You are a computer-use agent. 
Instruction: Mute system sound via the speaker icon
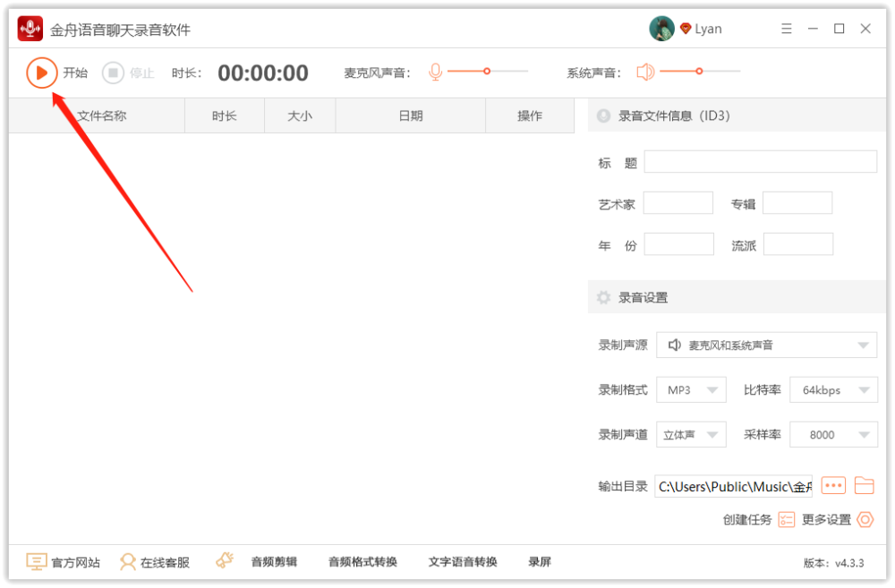pyautogui.click(x=645, y=72)
